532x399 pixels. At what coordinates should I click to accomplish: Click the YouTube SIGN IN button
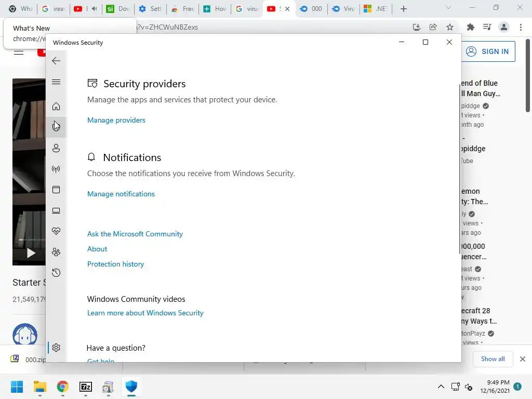[x=488, y=51]
